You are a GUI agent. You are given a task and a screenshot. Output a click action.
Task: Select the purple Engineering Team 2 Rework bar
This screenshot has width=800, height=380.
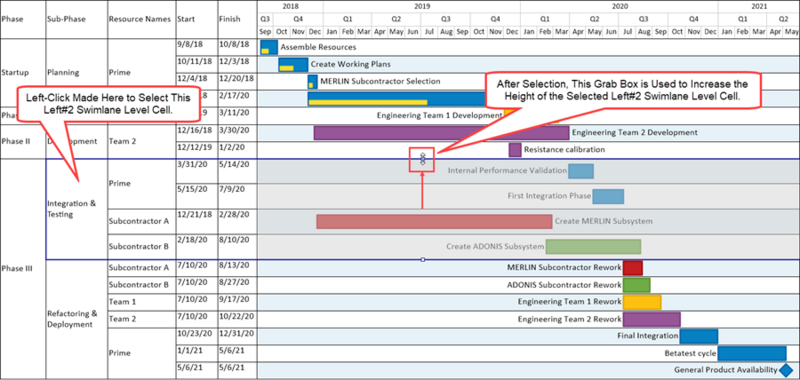pyautogui.click(x=652, y=319)
